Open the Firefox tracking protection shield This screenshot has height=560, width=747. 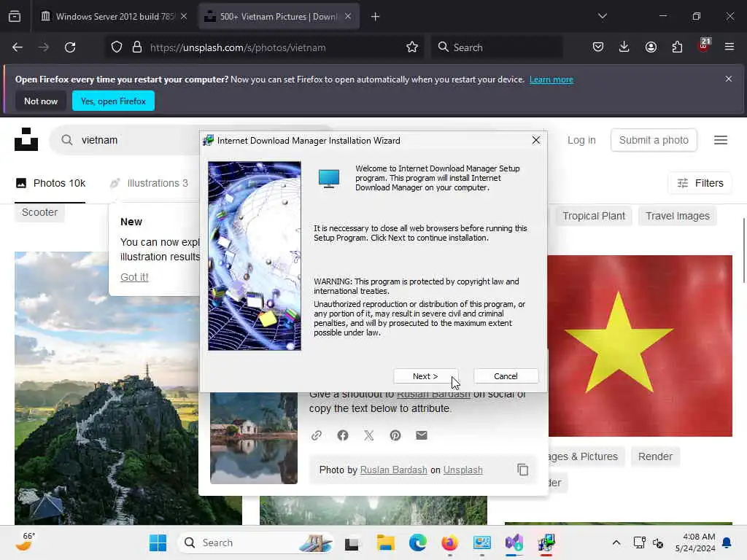(x=117, y=47)
